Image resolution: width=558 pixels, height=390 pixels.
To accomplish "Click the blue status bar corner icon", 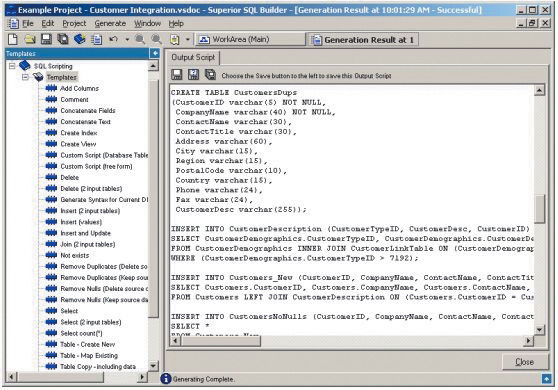I will (x=546, y=379).
